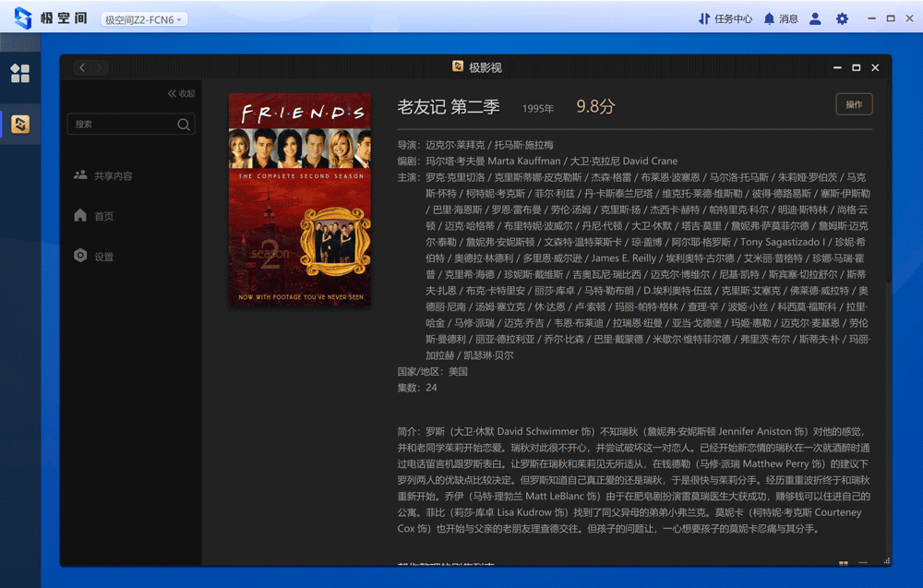Open 共享内容 in the sidebar
Viewport: 923px width, 588px height.
tap(103, 175)
